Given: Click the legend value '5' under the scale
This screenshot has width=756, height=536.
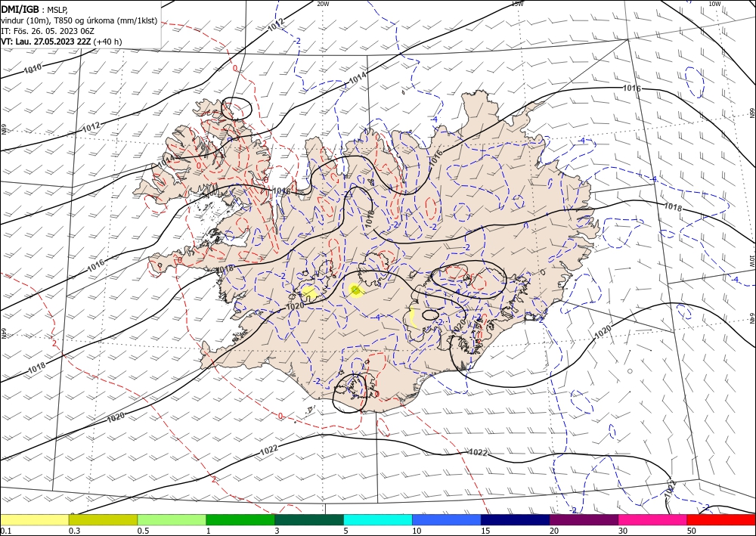Looking at the screenshot, I should click(346, 531).
